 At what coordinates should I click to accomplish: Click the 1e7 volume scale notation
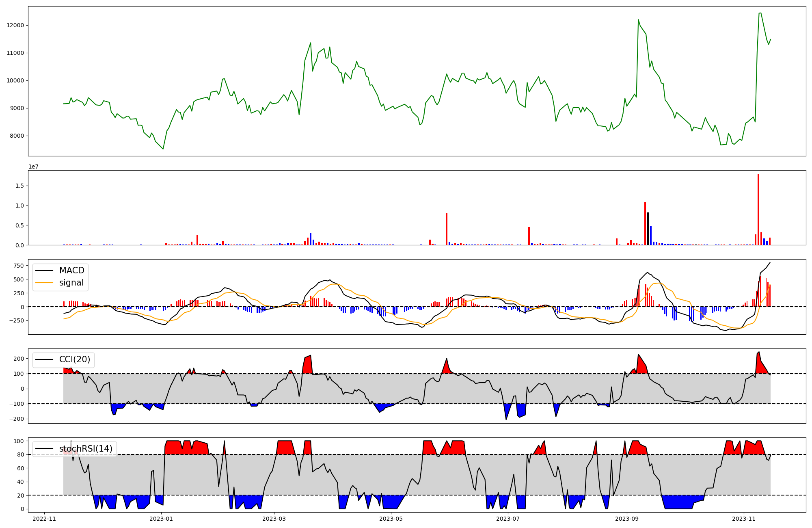click(x=33, y=167)
